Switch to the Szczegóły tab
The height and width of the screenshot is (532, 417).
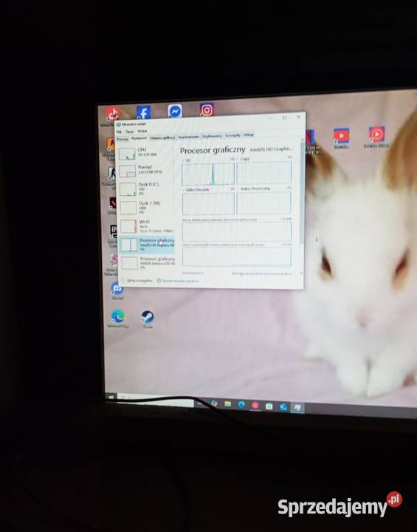(232, 135)
